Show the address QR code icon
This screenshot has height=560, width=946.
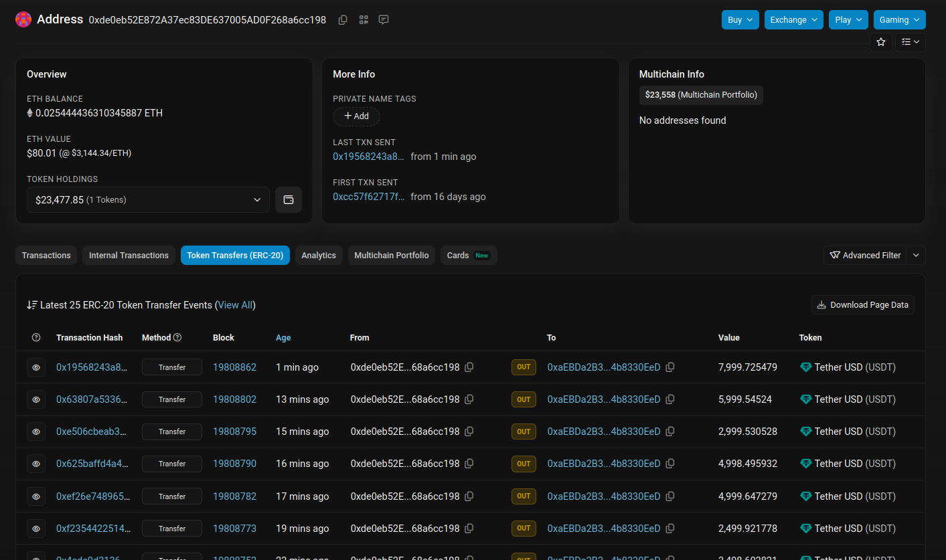pyautogui.click(x=364, y=20)
